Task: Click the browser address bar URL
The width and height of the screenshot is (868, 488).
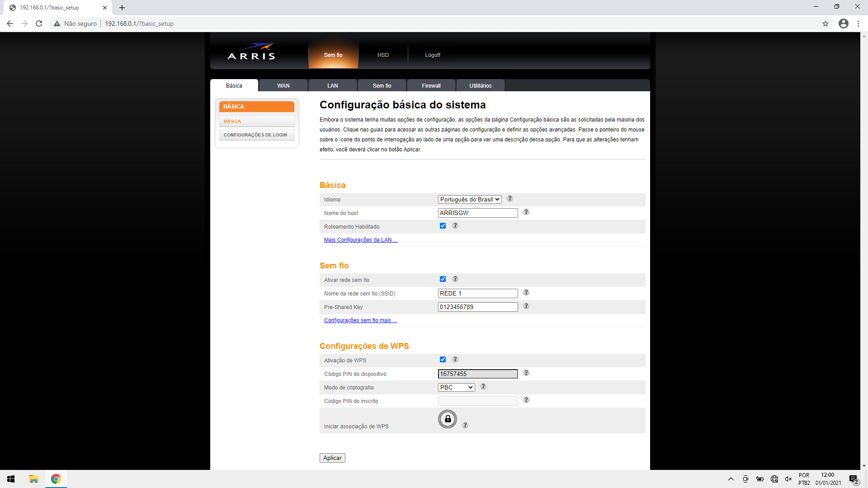Action: pyautogui.click(x=139, y=23)
